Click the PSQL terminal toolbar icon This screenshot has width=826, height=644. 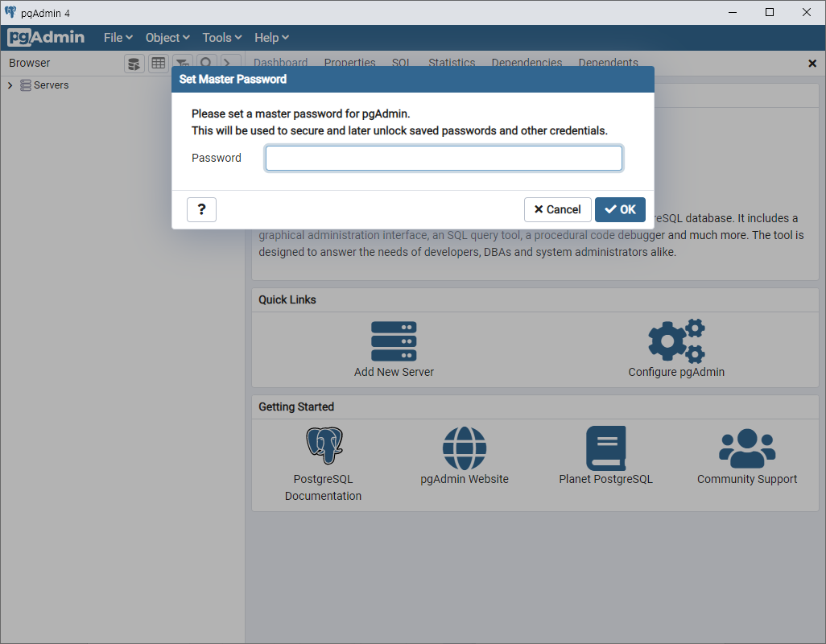click(230, 62)
